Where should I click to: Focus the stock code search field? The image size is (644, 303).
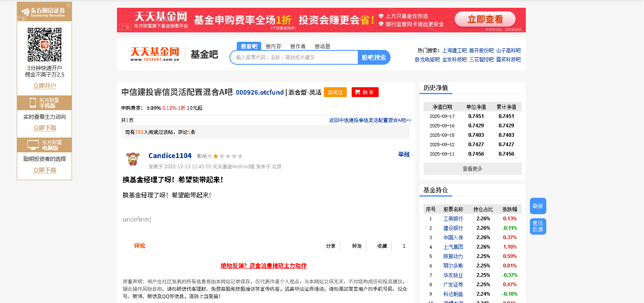coord(294,57)
